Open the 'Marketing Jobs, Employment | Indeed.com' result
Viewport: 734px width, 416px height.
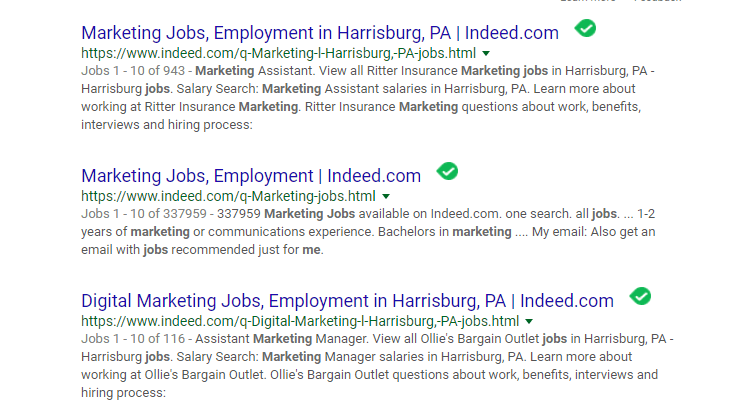pos(251,176)
